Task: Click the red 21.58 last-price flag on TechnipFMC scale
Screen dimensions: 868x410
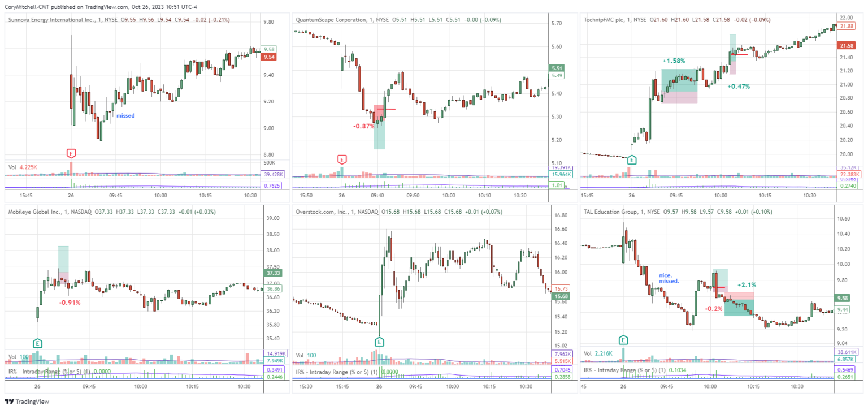Action: (x=846, y=45)
